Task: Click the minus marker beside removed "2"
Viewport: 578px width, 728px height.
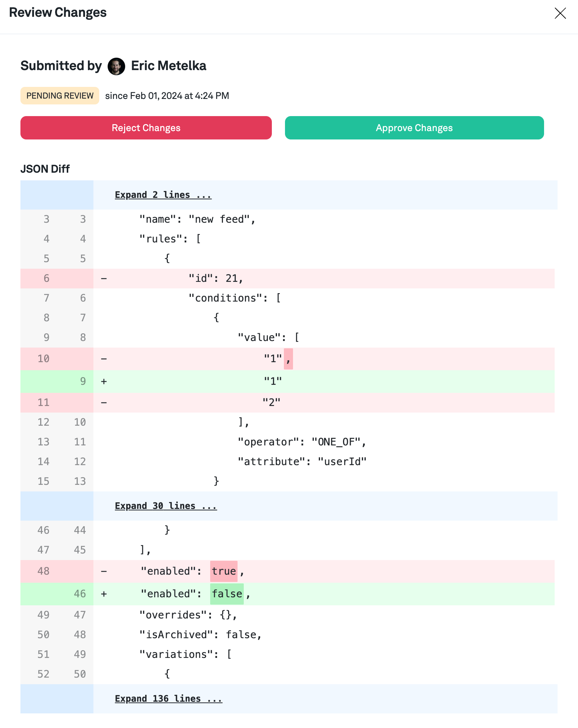Action: pyautogui.click(x=104, y=403)
